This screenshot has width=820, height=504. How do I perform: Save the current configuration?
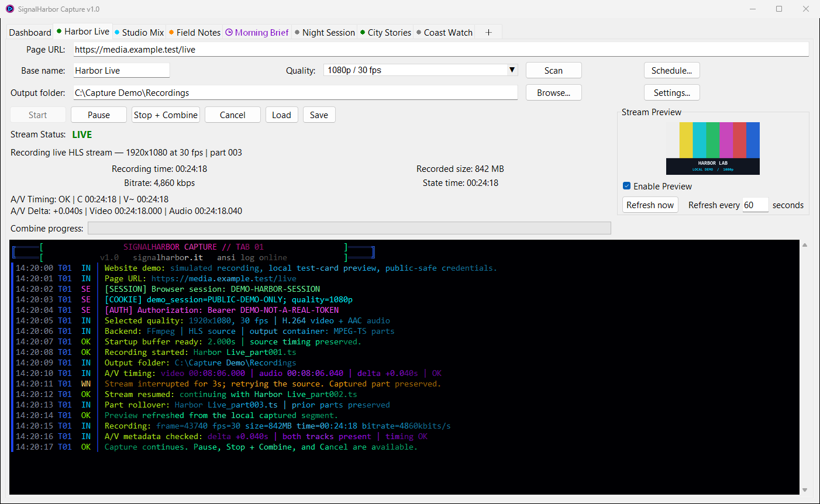tap(319, 115)
